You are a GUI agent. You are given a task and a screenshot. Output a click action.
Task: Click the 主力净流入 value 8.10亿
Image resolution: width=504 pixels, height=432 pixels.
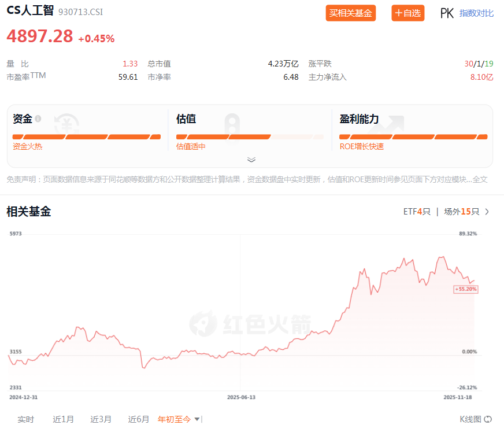point(482,77)
